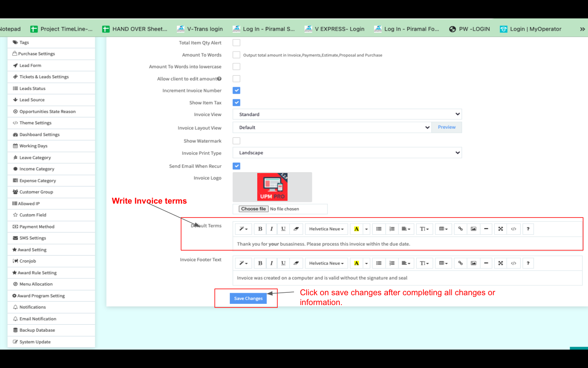Click yellow highlight color button in Default Terms

point(356,229)
